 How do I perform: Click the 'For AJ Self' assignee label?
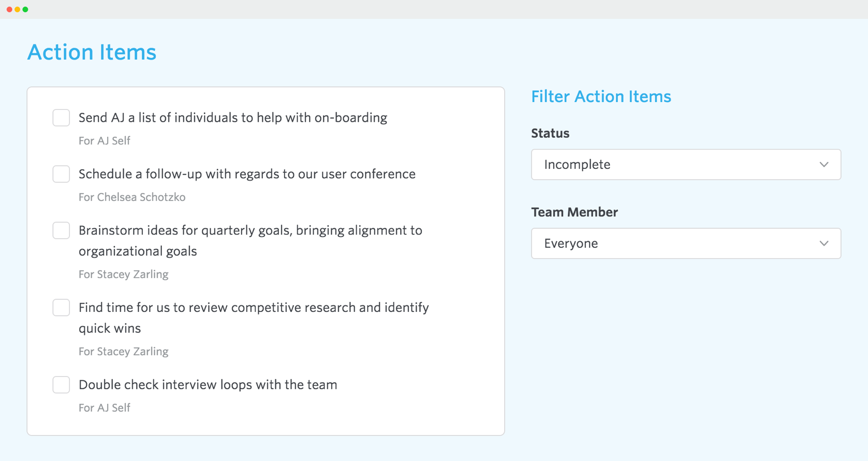click(x=104, y=140)
